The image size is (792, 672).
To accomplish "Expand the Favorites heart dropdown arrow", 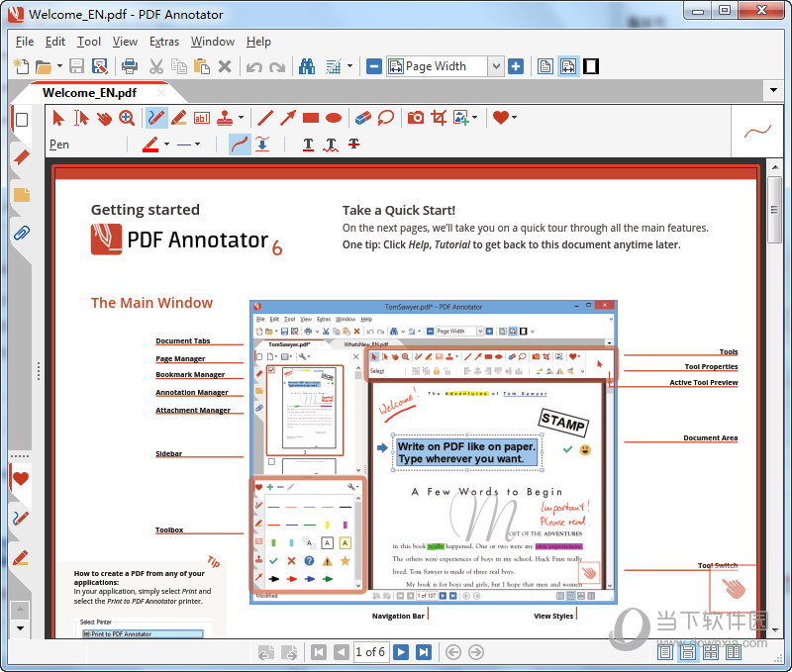I will pos(514,118).
